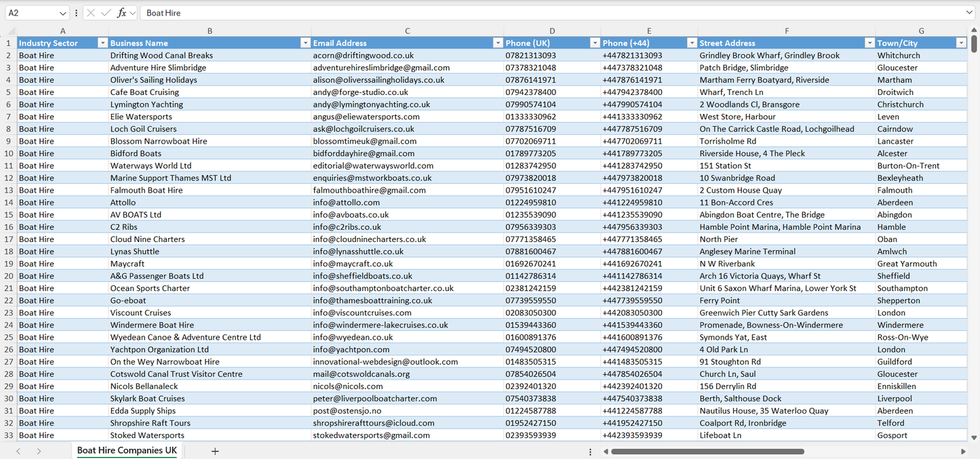Click the horizontal scrollbar right arrow
980x459 pixels.
click(962, 451)
